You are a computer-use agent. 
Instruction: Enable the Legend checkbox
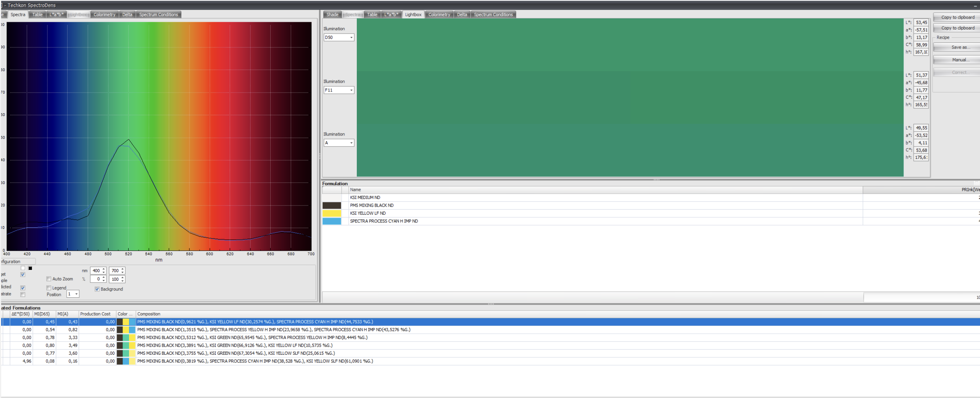49,288
